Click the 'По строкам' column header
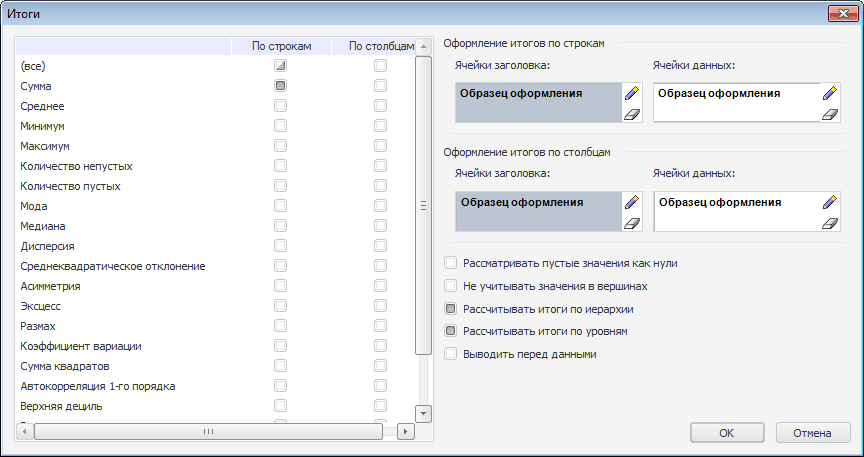864x457 pixels. tap(282, 46)
